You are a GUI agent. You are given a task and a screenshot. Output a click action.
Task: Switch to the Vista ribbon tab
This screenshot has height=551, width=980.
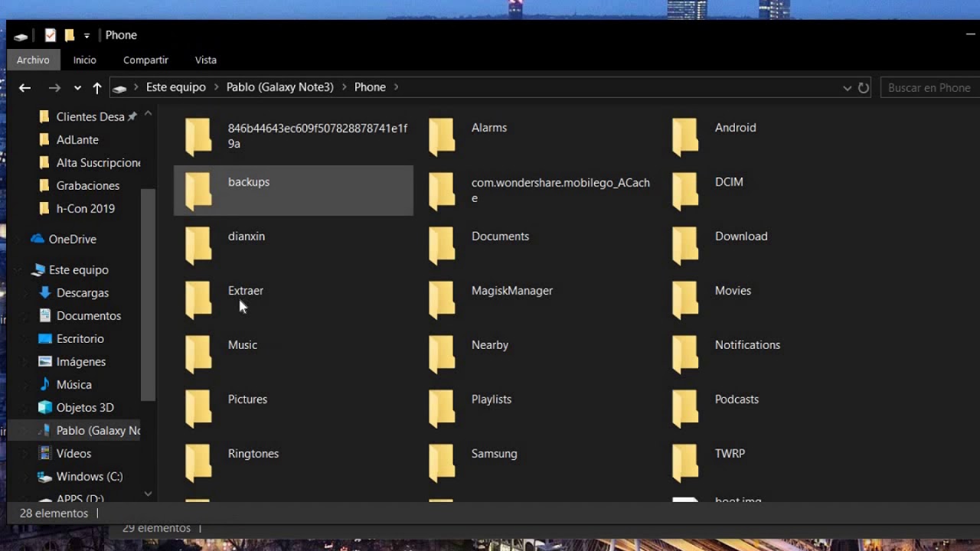206,60
